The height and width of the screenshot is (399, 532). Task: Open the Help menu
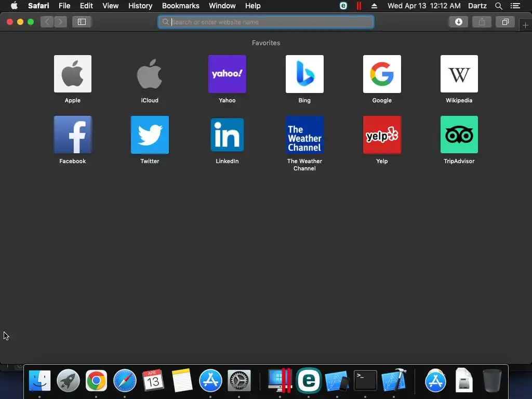[x=253, y=6]
